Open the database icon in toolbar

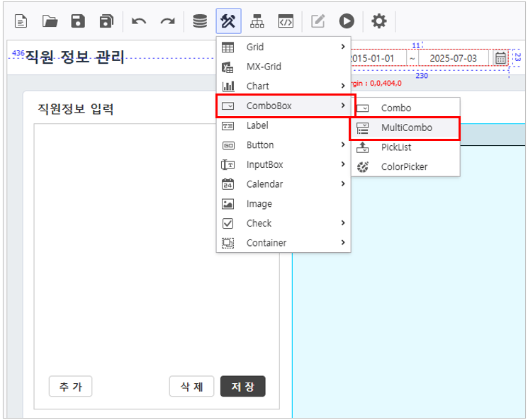(201, 21)
